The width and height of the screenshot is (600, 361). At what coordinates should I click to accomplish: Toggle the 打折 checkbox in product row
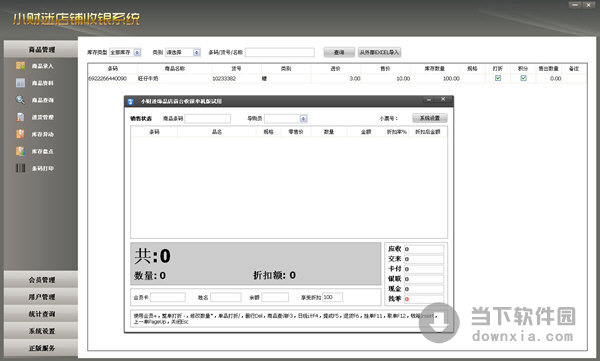click(498, 78)
